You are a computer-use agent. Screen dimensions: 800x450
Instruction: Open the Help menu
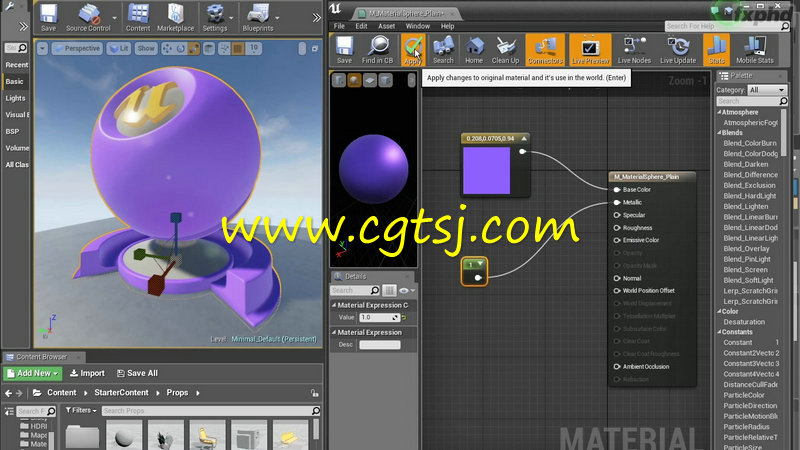coord(447,26)
